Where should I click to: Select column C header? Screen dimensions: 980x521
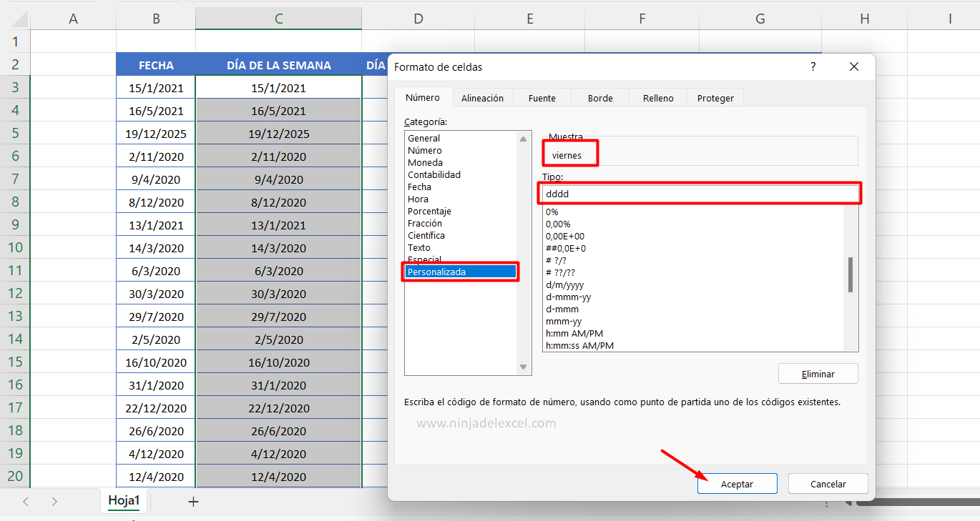tap(278, 19)
